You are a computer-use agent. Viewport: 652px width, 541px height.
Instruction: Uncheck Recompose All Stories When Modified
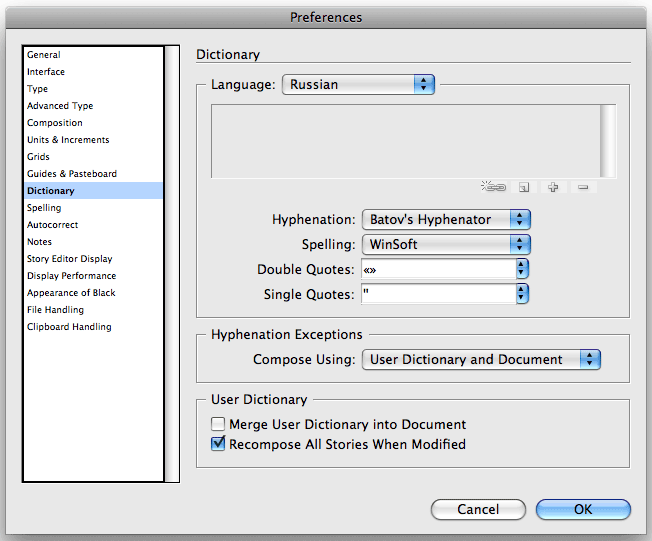click(x=218, y=445)
